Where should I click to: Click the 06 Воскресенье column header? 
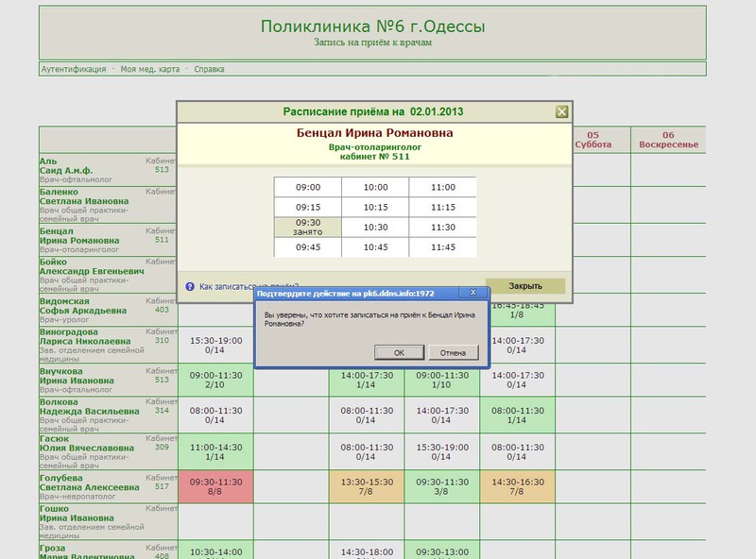(668, 140)
